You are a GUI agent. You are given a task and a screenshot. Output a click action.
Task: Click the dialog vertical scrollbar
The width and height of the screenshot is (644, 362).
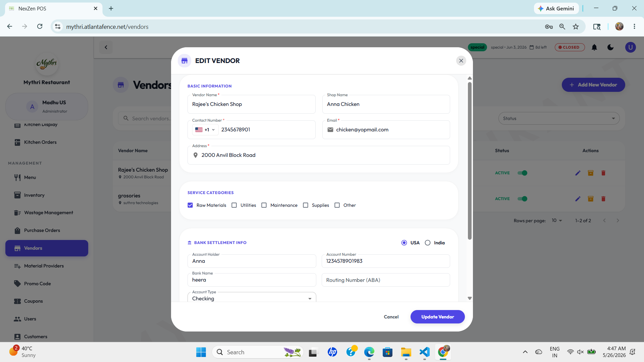pos(470,161)
